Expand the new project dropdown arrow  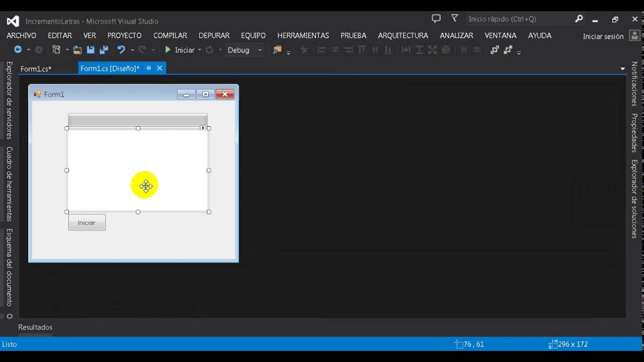pos(67,50)
